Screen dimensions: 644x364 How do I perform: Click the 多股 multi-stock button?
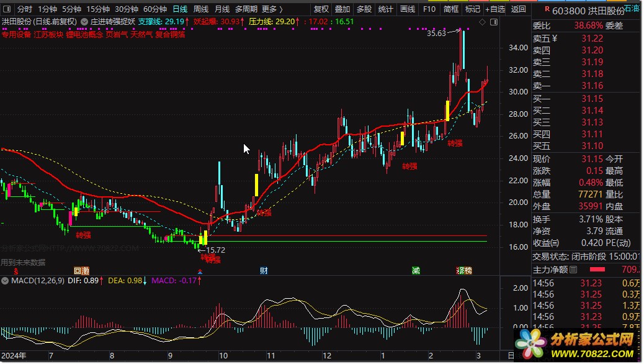364,9
